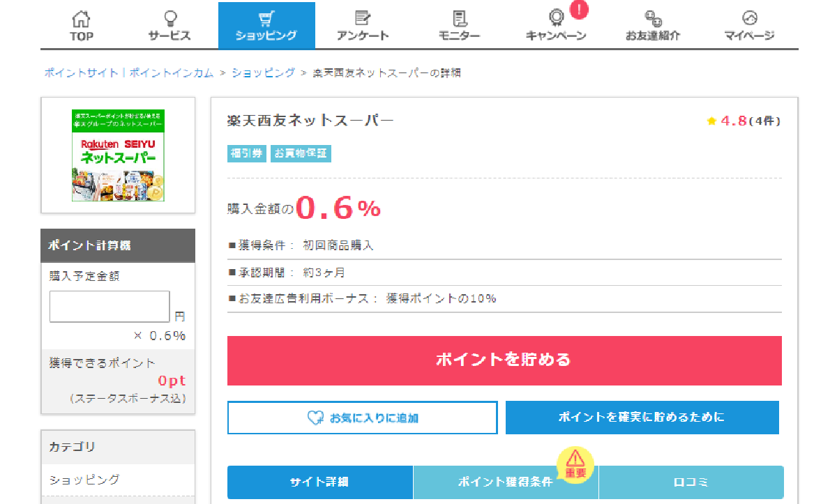Click the 承認期間: 約3ヶ月 row
Image resolution: width=837 pixels, height=504 pixels.
(x=504, y=273)
